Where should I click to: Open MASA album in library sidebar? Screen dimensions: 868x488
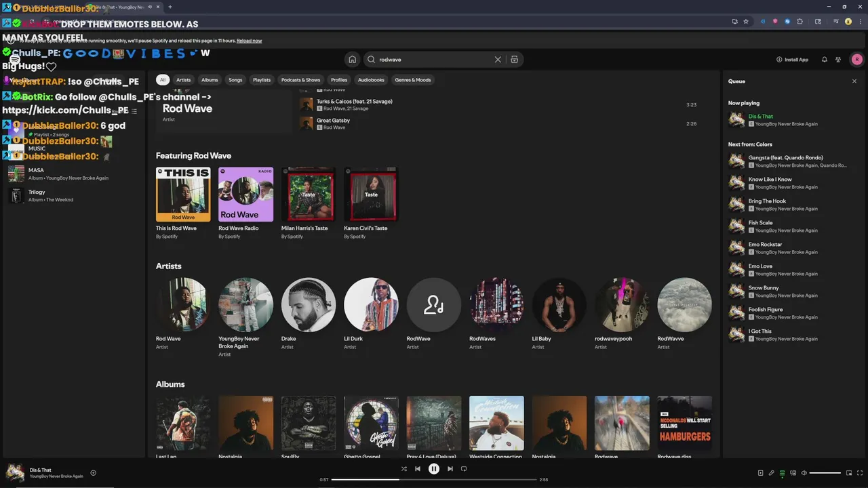pos(73,174)
